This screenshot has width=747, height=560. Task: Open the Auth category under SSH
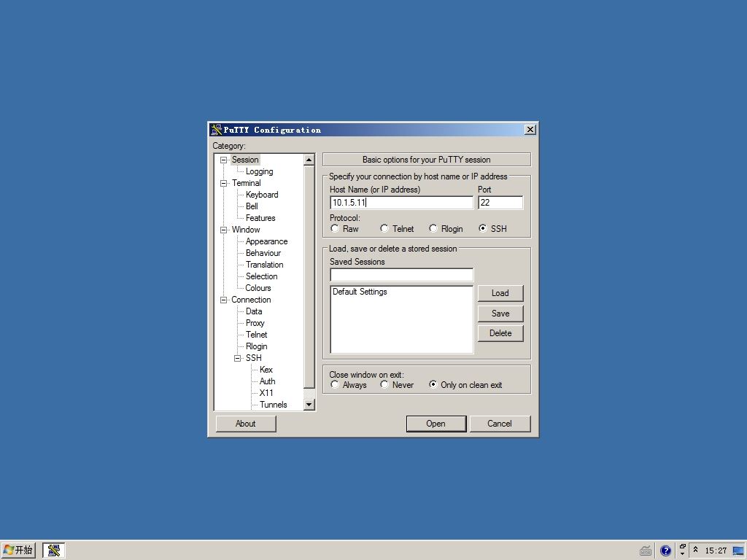point(267,381)
